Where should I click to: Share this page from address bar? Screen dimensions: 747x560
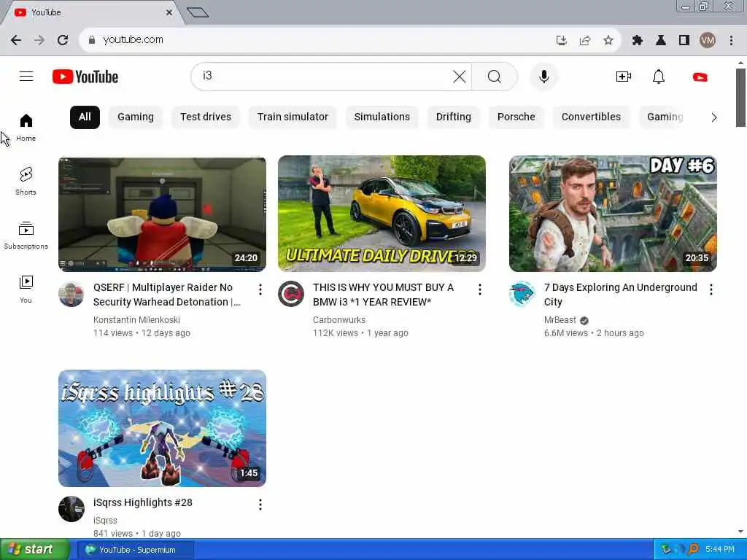pyautogui.click(x=585, y=41)
